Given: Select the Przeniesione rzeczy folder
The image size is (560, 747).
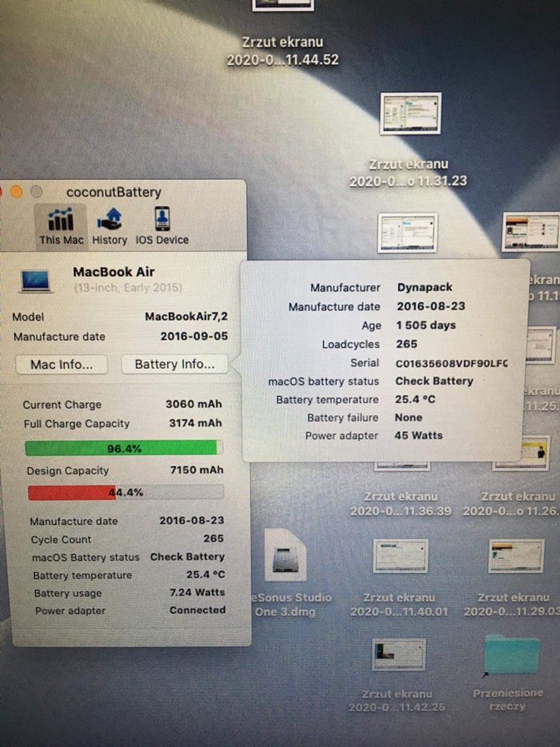Looking at the screenshot, I should pos(511,654).
